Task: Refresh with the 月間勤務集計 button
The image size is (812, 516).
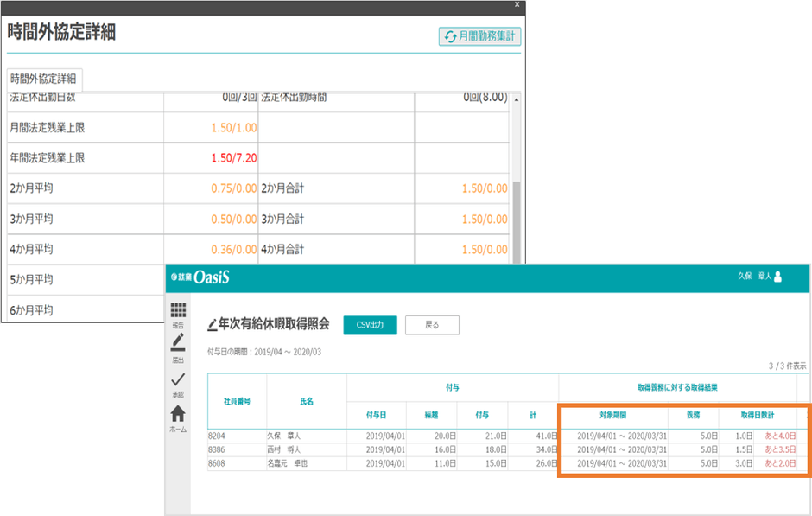Action: [x=480, y=36]
